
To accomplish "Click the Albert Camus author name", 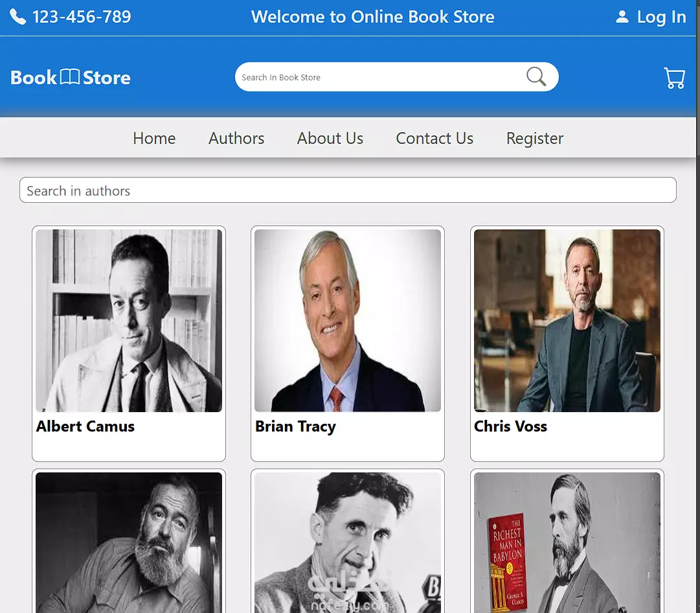I will point(85,426).
